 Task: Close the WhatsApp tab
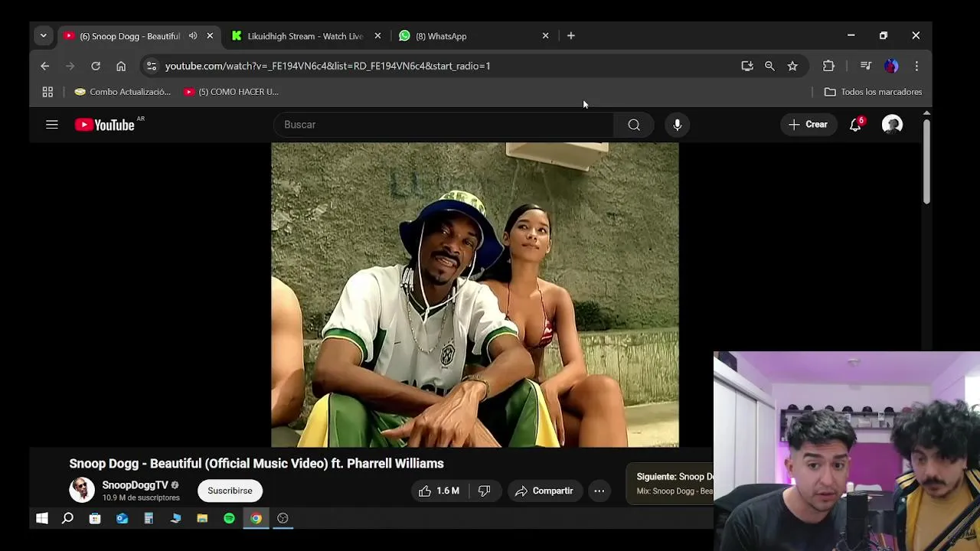point(545,36)
